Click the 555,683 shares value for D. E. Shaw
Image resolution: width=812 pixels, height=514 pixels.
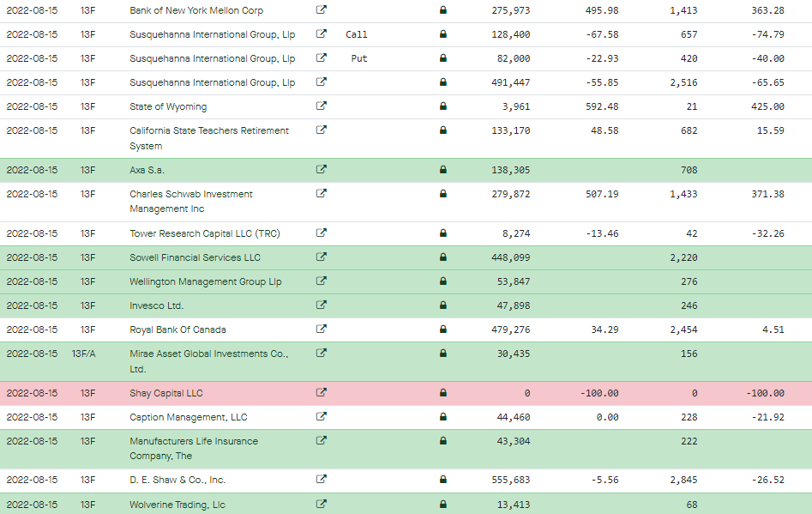click(510, 480)
